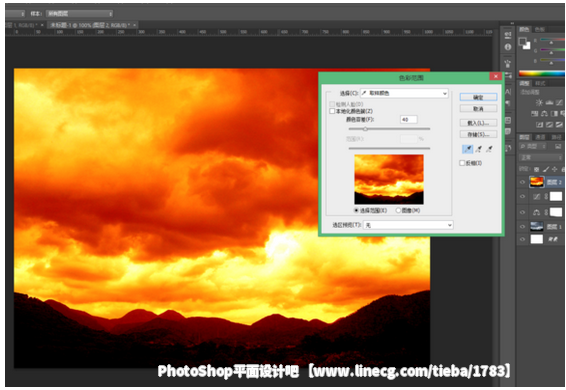Click 取消 to cancel the dialog
The height and width of the screenshot is (390, 566).
click(478, 109)
